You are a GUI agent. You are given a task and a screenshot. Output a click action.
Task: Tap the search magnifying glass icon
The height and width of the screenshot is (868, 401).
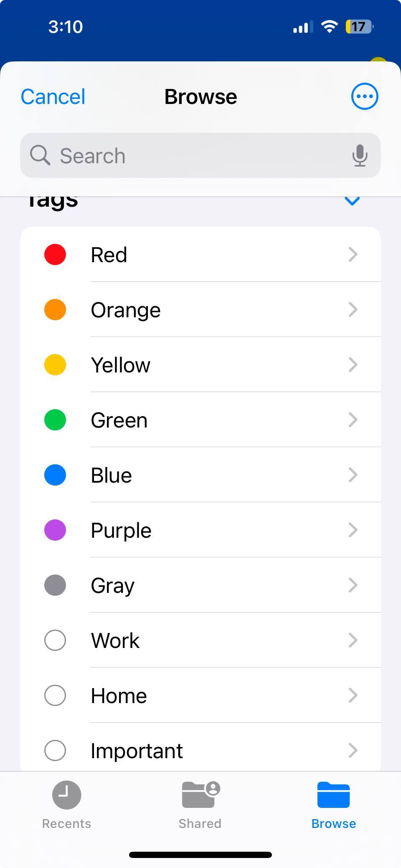pyautogui.click(x=40, y=156)
